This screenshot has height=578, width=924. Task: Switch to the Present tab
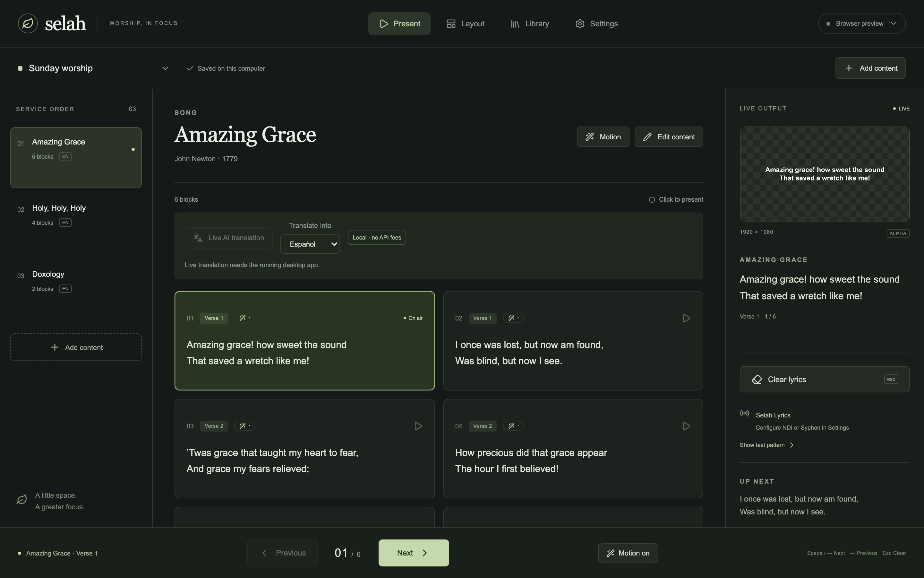[x=399, y=24]
